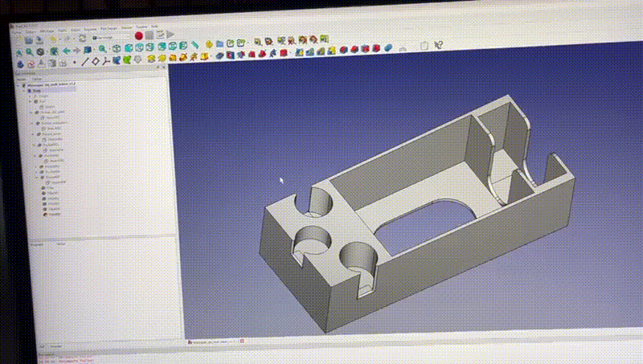Viewport: 643px width, 364px height.
Task: Click the yellow Create Part icon
Action: pyautogui.click(x=209, y=44)
